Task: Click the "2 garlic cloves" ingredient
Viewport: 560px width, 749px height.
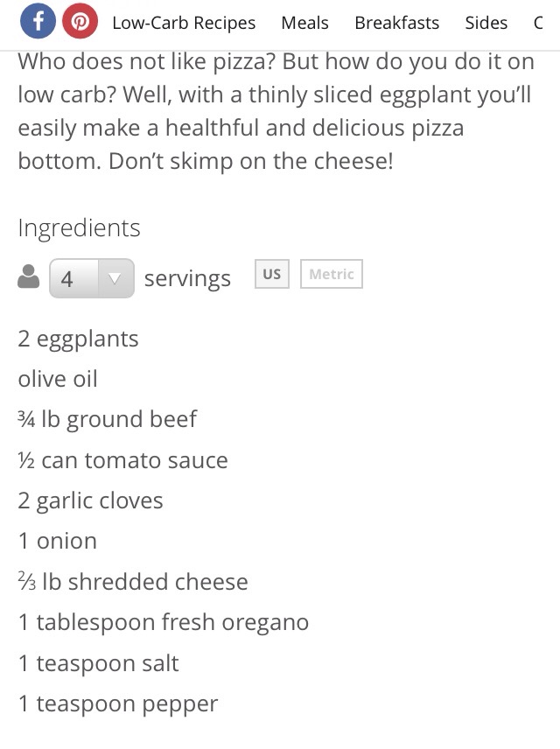Action: tap(90, 500)
